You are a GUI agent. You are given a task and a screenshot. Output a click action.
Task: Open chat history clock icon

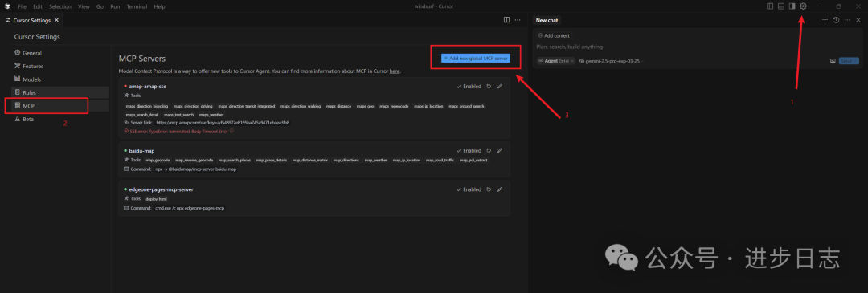(x=836, y=20)
